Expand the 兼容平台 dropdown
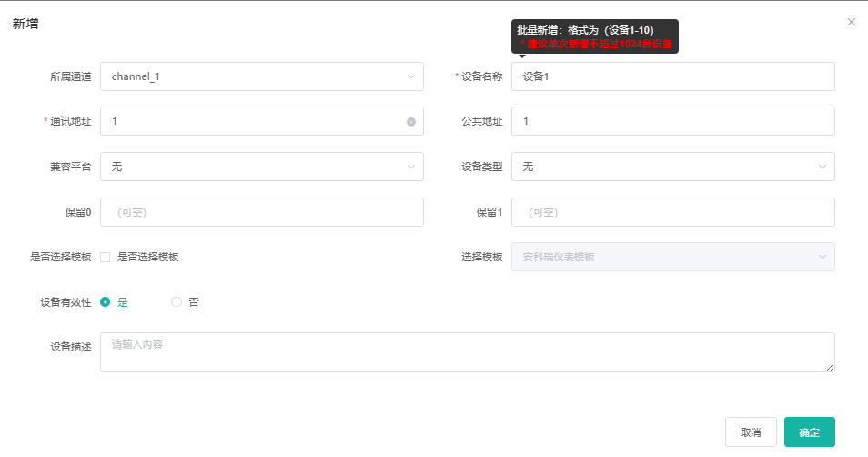This screenshot has width=868, height=457. point(262,167)
